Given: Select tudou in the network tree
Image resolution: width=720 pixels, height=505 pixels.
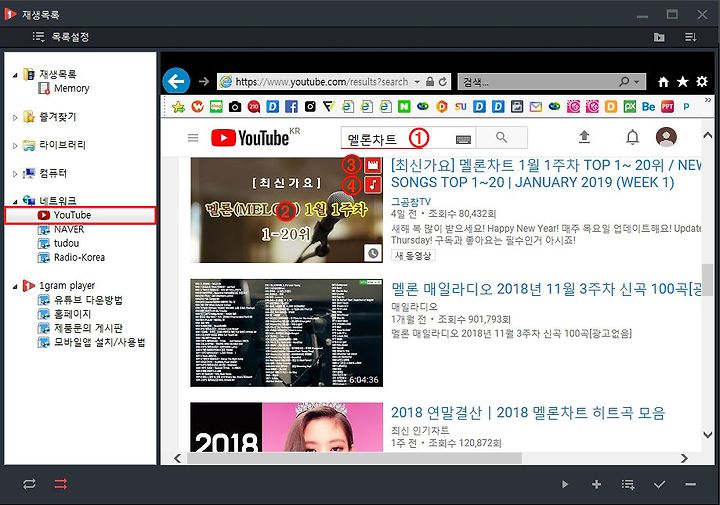Looking at the screenshot, I should [58, 243].
